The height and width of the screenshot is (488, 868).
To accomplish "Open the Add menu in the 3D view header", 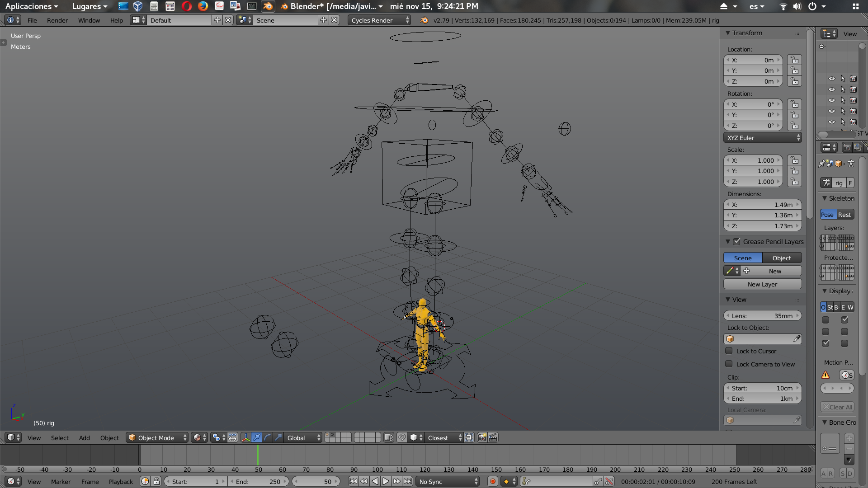I will tap(84, 438).
